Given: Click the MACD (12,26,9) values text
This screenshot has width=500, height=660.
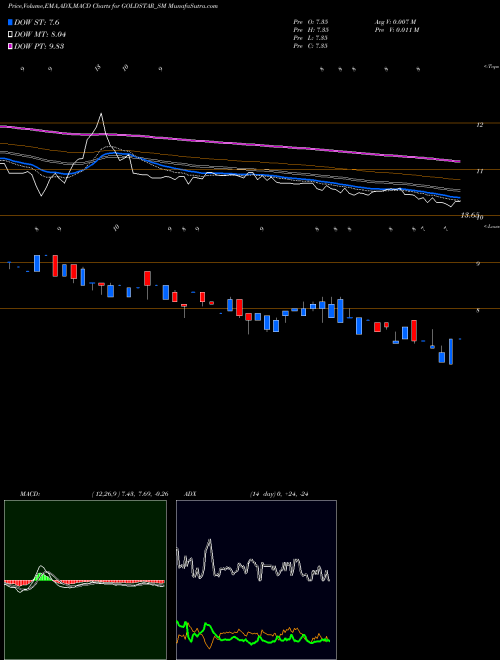Looking at the screenshot, I should [x=130, y=494].
